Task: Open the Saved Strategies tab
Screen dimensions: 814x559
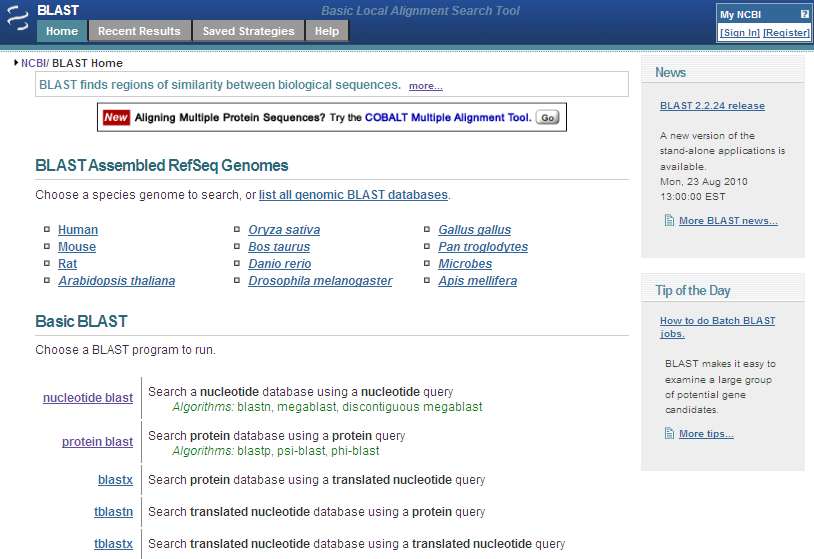Action: 248,31
